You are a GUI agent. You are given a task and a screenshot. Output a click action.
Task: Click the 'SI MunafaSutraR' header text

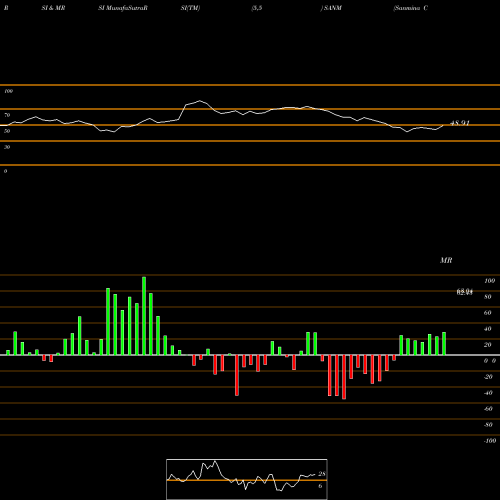tap(123, 8)
